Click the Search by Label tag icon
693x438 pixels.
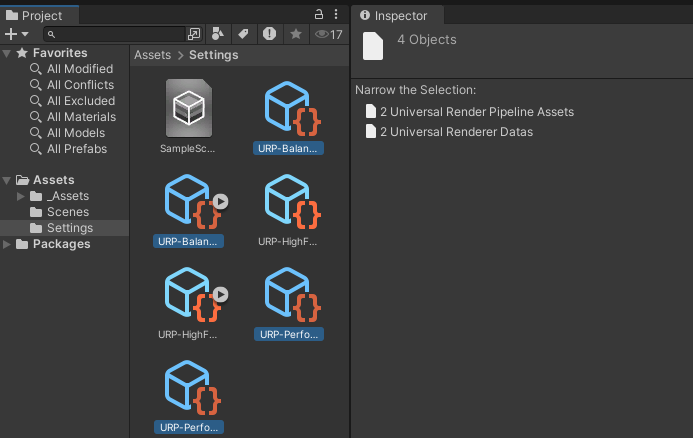coord(243,34)
